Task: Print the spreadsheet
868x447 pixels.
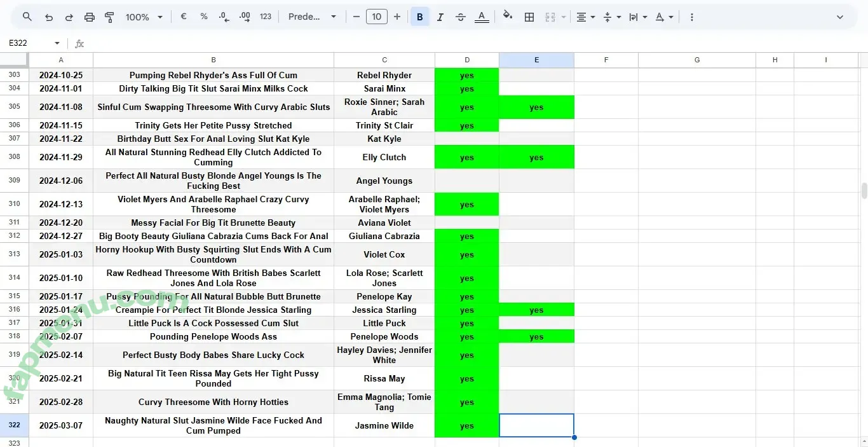Action: [x=90, y=17]
